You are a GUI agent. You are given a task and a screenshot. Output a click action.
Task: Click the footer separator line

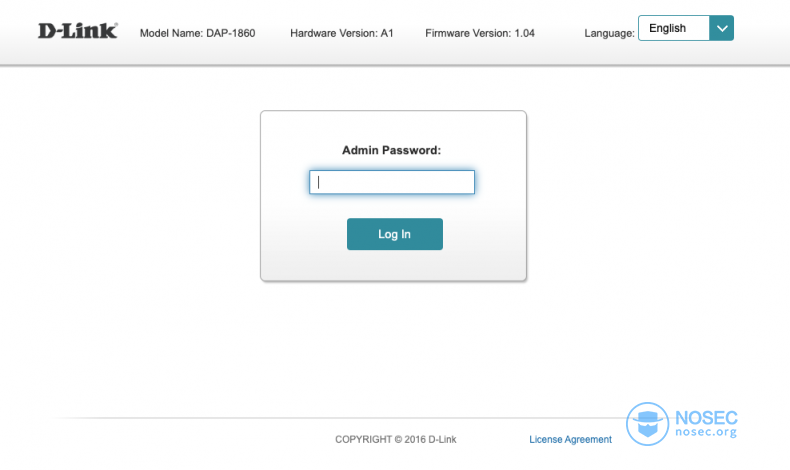[300, 418]
